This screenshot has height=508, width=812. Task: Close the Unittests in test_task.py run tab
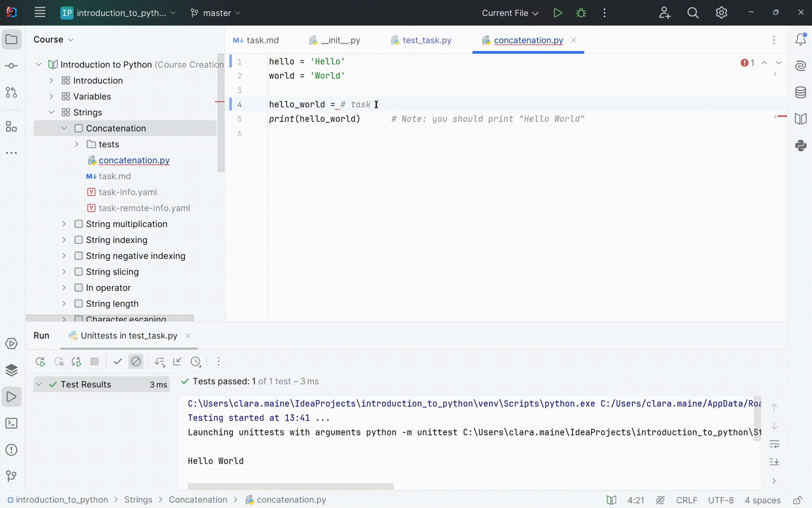point(188,335)
